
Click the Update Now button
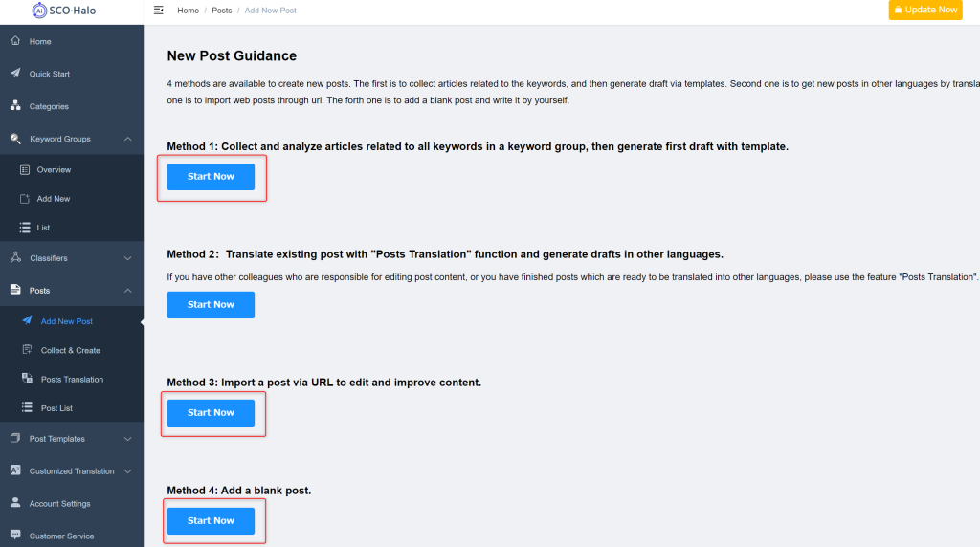pyautogui.click(x=925, y=10)
